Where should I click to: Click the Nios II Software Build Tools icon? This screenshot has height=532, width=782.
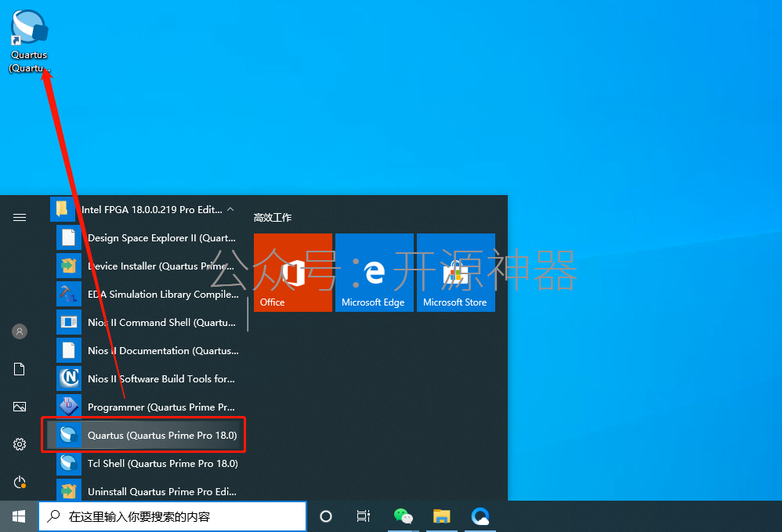tap(69, 378)
